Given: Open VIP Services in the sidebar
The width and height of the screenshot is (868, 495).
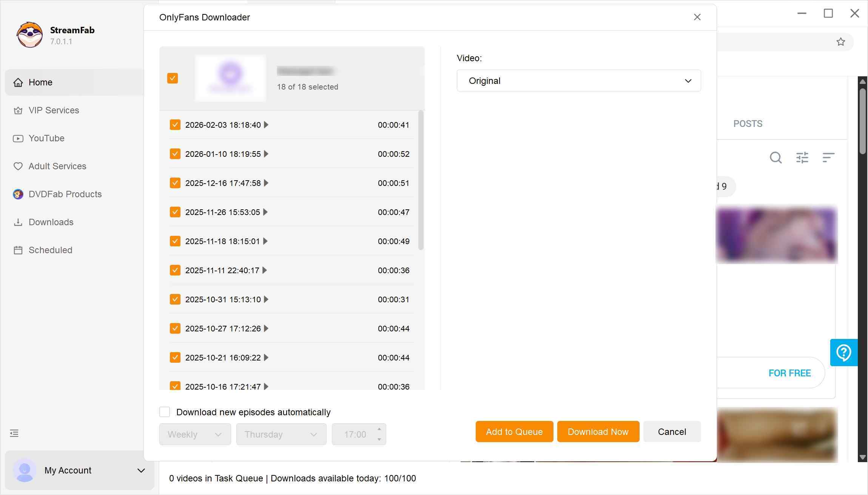Looking at the screenshot, I should [x=53, y=110].
